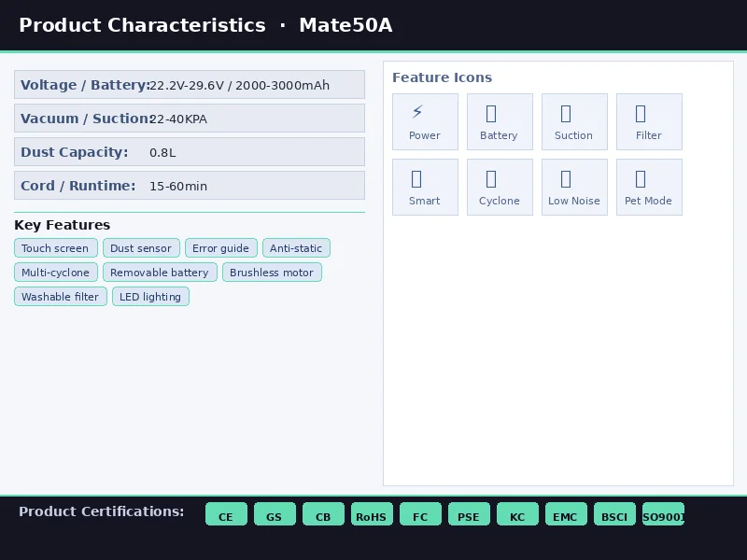This screenshot has width=747, height=560.
Task: Click the LED lighting feature chip
Action: 150,297
